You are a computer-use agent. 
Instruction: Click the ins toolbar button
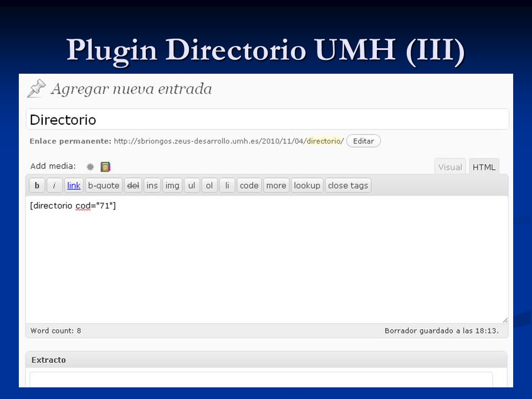tap(152, 186)
